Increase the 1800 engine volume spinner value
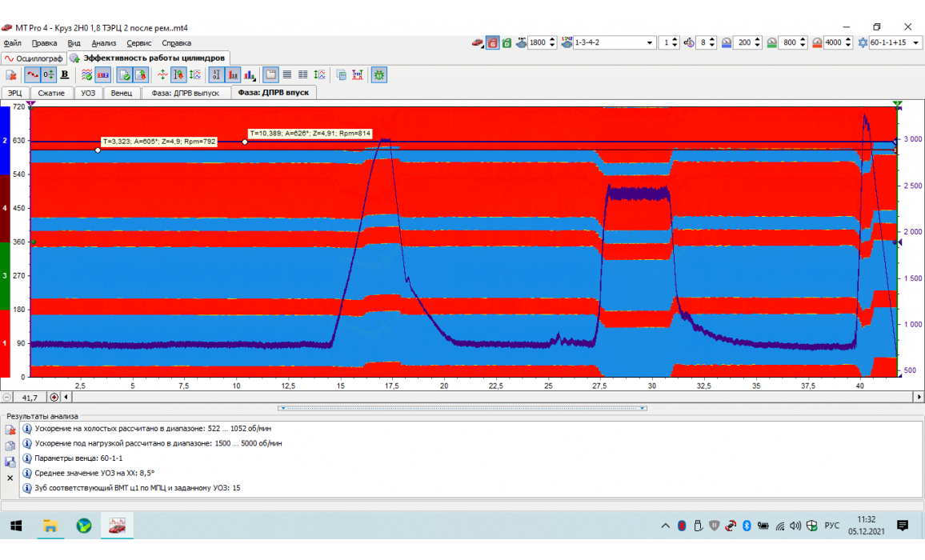925x560 pixels. (x=552, y=40)
